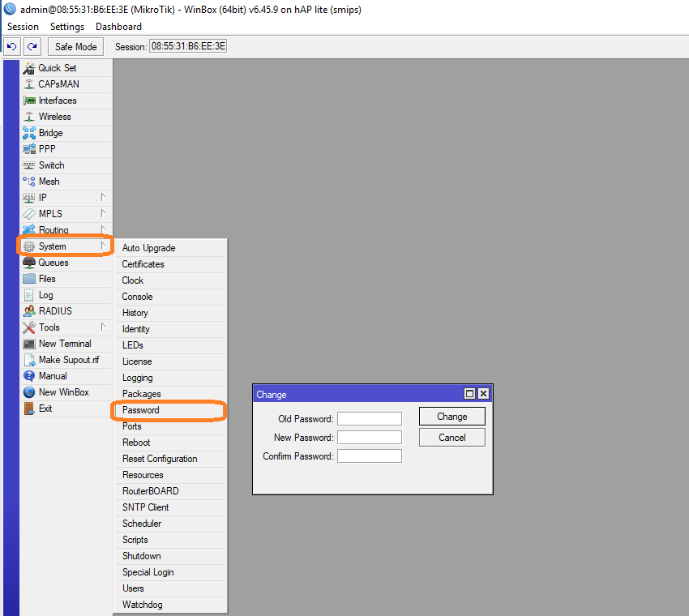Viewport: 689px width, 616px height.
Task: Focus the Old Password field
Action: pos(369,419)
